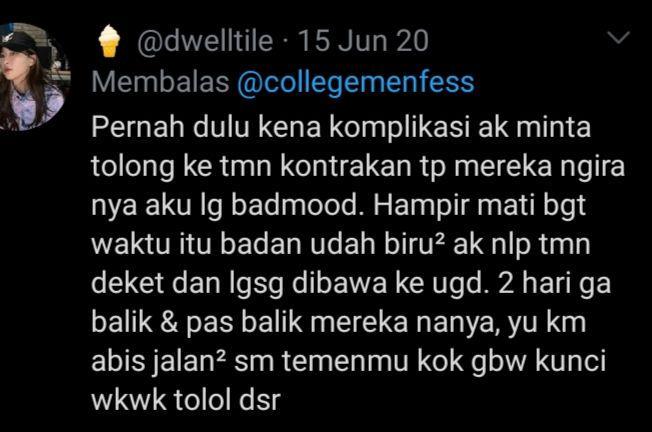
Task: Click the ice cream emoji display name
Action: pos(109,41)
